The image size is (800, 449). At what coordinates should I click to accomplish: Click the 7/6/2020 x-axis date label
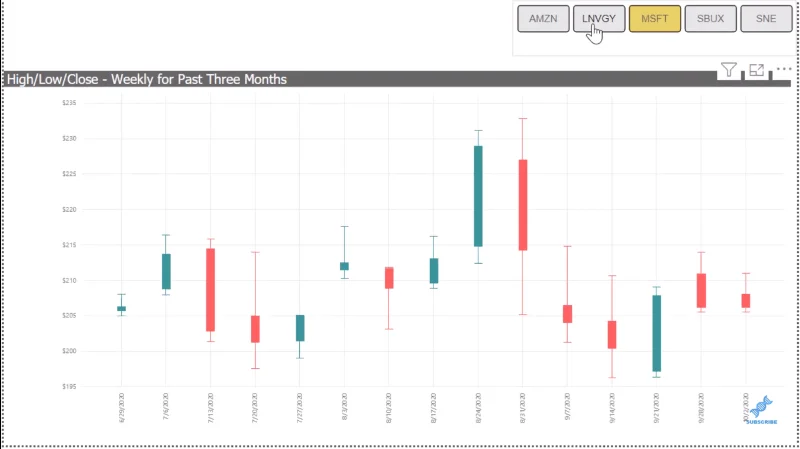coord(166,407)
